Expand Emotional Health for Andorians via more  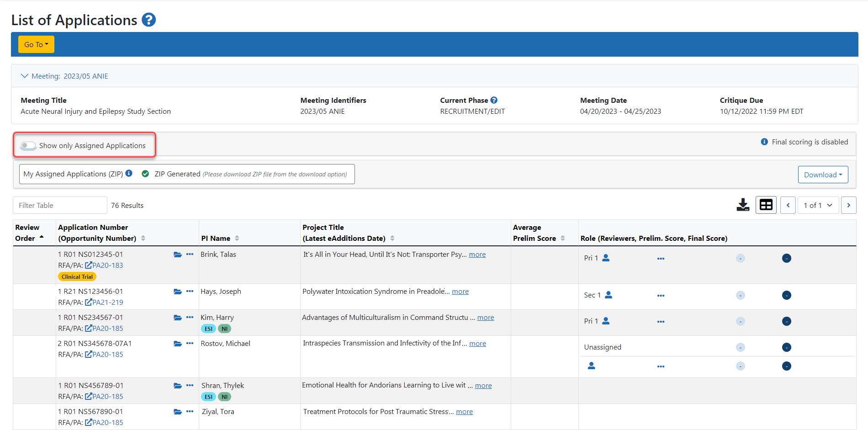(x=483, y=385)
